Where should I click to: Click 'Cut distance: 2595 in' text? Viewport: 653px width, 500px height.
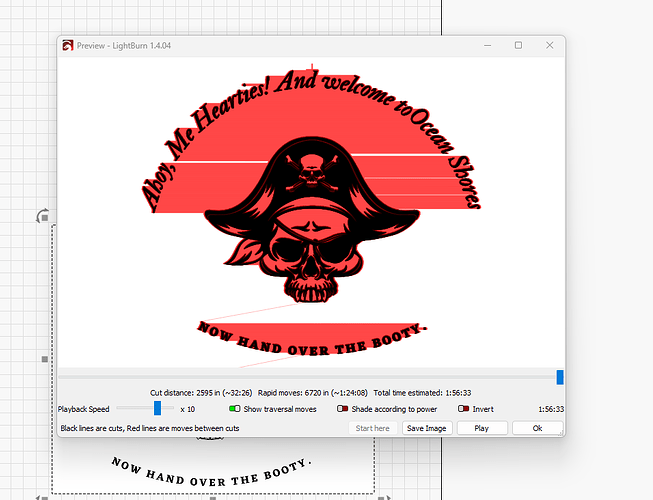186,393
